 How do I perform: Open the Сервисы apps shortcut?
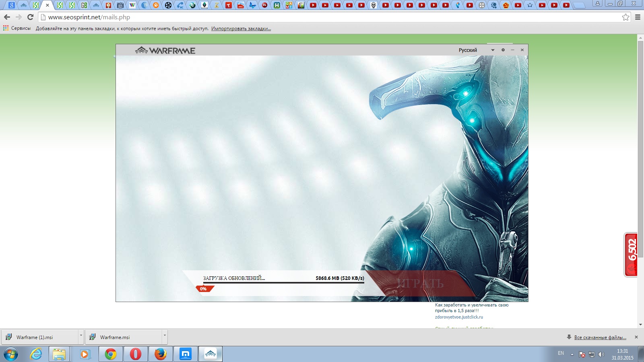pyautogui.click(x=17, y=28)
